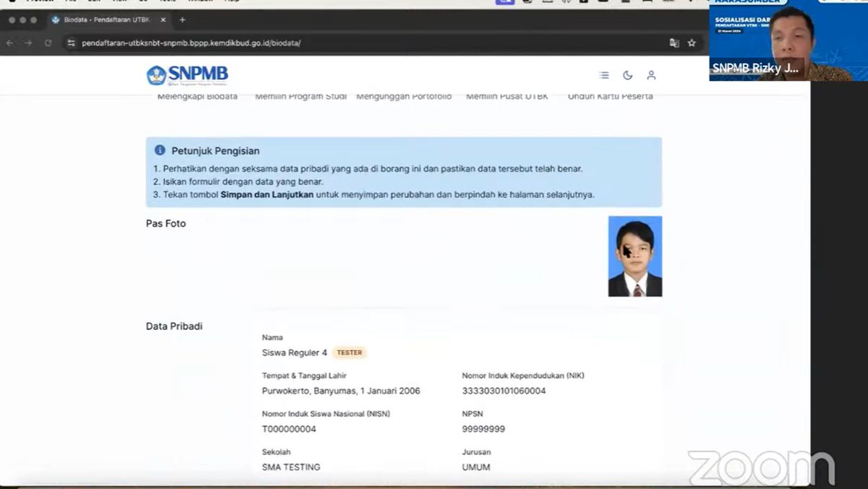Viewport: 868px width, 489px height.
Task: Close the Biodata - Pendaftaran UTBK tab
Action: point(163,20)
